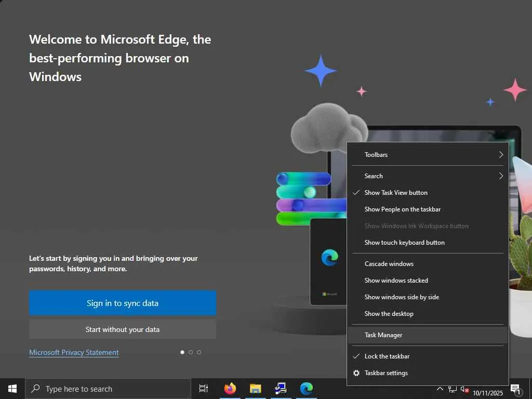Image resolution: width=532 pixels, height=399 pixels.
Task: Choose Show windows side by side
Action: tap(428, 297)
